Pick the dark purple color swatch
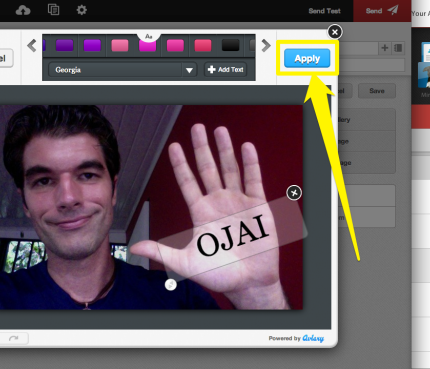430x369 pixels. (65, 45)
